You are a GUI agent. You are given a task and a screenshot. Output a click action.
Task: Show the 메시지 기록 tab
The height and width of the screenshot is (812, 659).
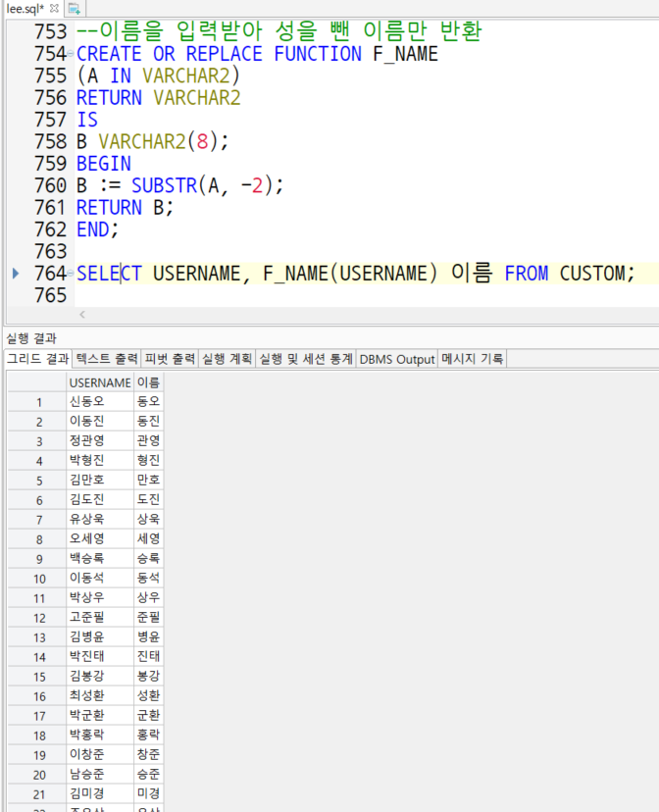[x=472, y=359]
